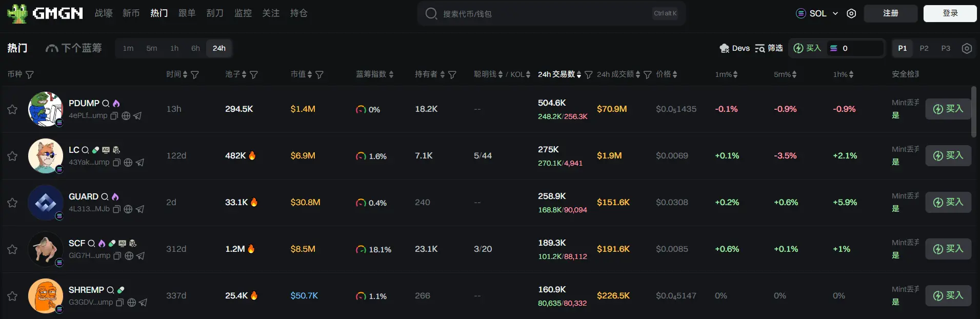Search the SCF token via magnifier icon
The height and width of the screenshot is (319, 980).
[x=91, y=244]
